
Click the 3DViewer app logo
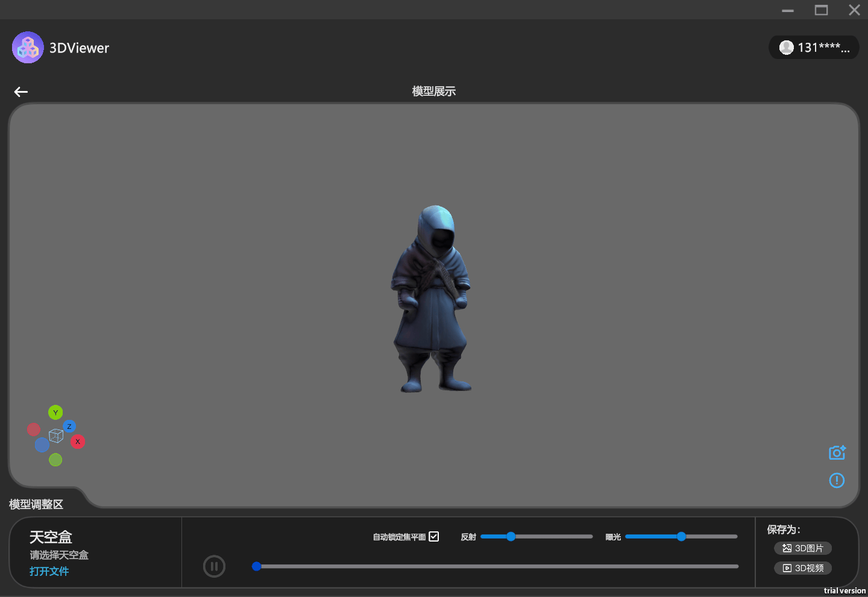[28, 48]
